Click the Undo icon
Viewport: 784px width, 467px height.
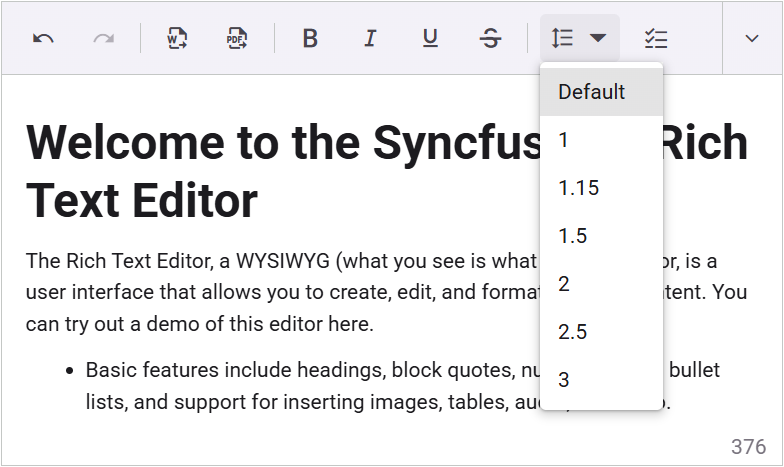[x=43, y=39]
